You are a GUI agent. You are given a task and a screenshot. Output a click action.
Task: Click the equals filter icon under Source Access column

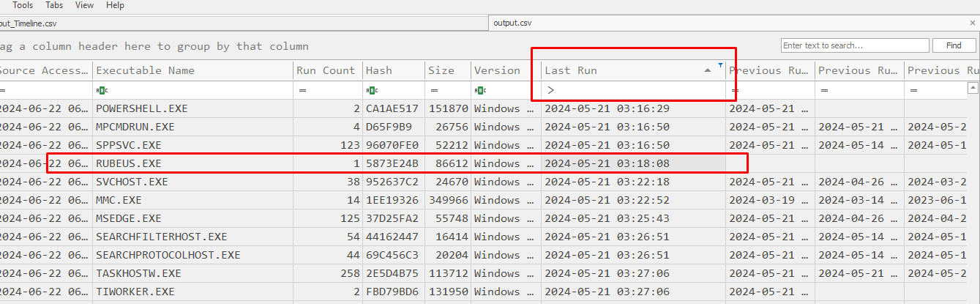point(4,90)
